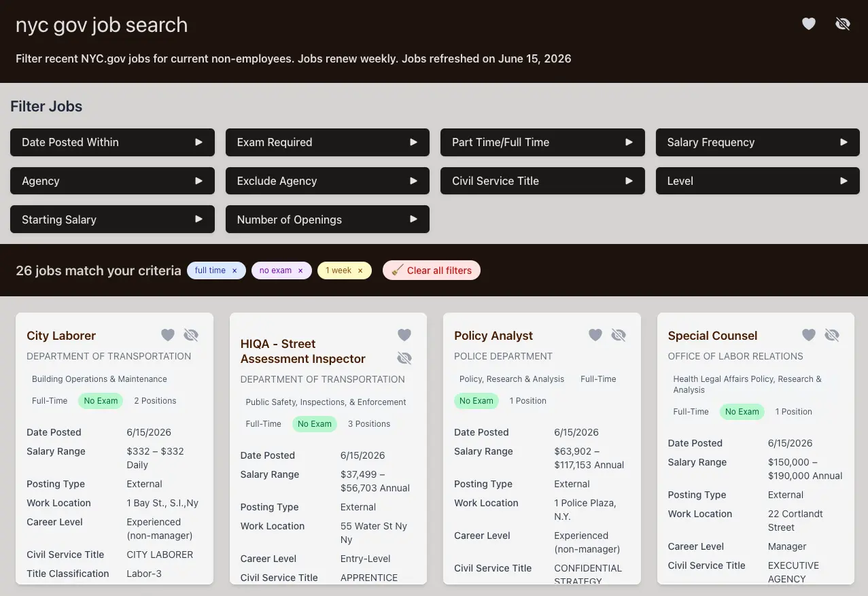Favorite the City Laborer job
Viewport: 868px width, 596px height.
pyautogui.click(x=168, y=335)
